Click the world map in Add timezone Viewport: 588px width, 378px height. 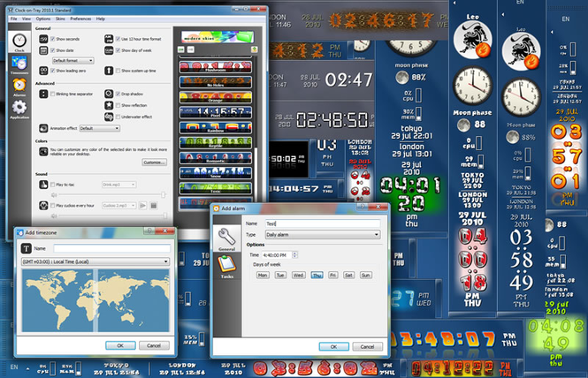(95, 300)
